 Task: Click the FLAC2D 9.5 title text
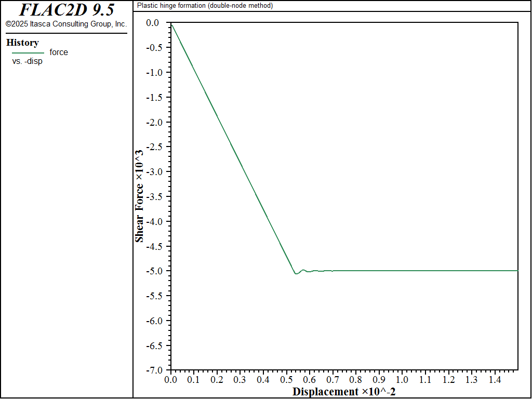[66, 10]
